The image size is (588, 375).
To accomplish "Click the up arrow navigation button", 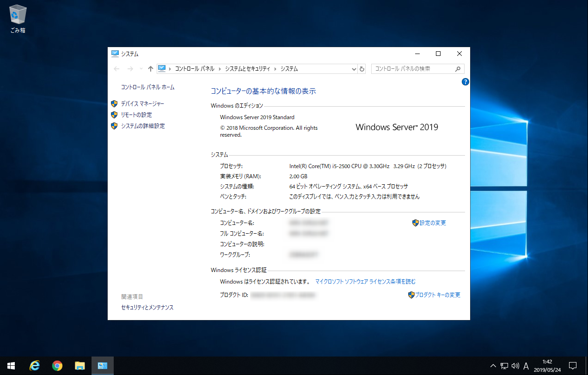I will click(x=150, y=69).
